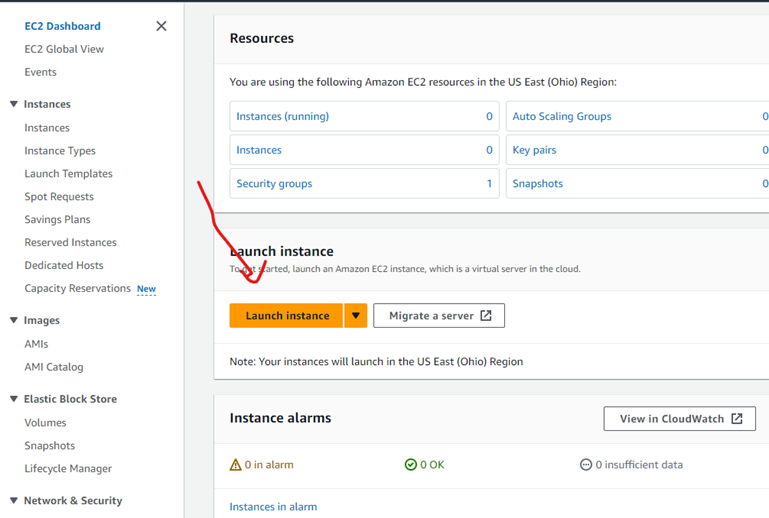Click the external link icon on View in CloudWatch
This screenshot has width=769, height=518.
pos(737,418)
